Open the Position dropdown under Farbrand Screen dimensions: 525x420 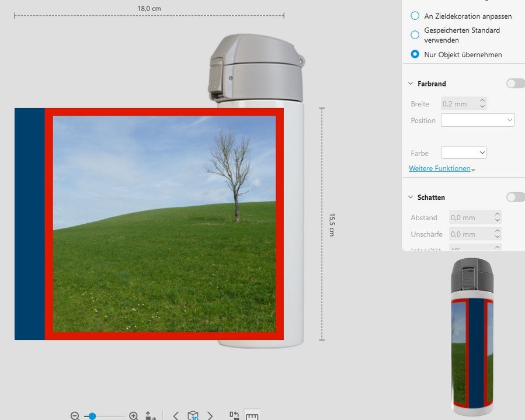tap(477, 120)
